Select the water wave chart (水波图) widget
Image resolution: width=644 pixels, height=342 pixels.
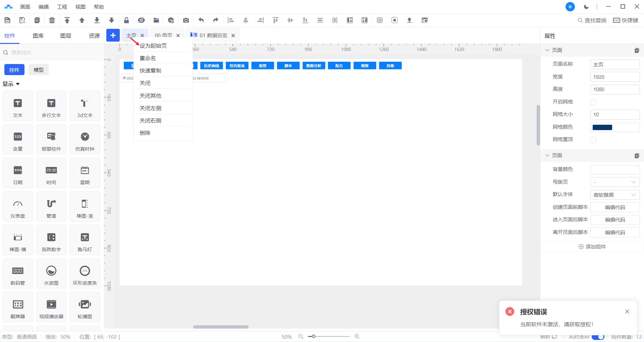pyautogui.click(x=51, y=274)
